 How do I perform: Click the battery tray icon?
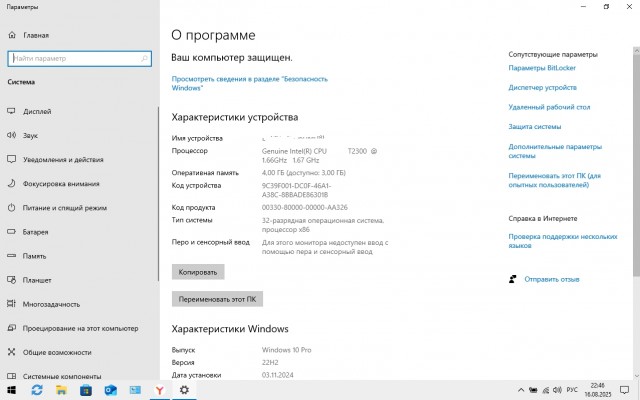(533, 390)
